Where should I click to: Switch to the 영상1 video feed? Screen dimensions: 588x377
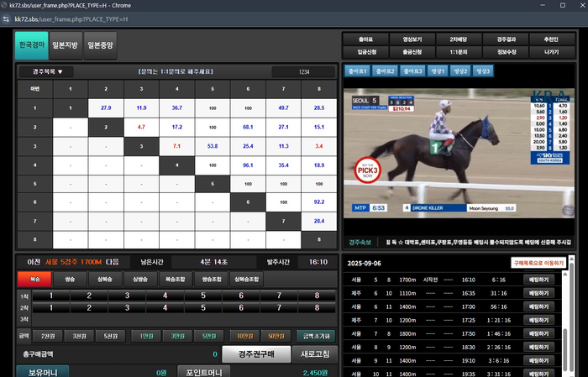tap(438, 71)
